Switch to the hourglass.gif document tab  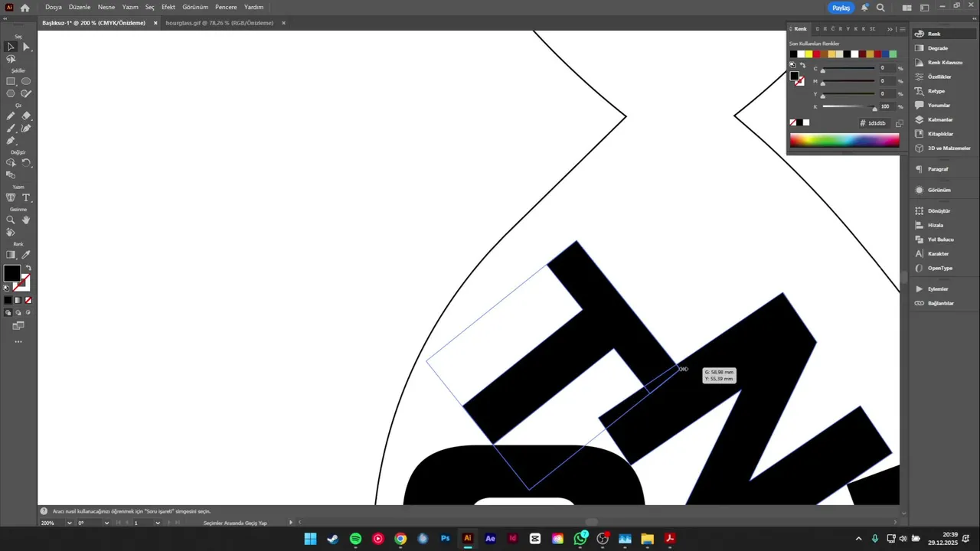(x=219, y=23)
